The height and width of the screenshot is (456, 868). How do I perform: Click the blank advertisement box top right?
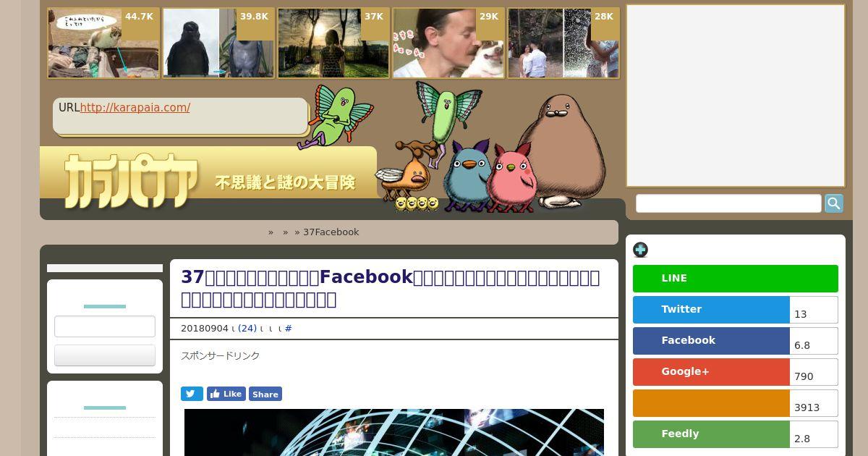click(x=736, y=96)
